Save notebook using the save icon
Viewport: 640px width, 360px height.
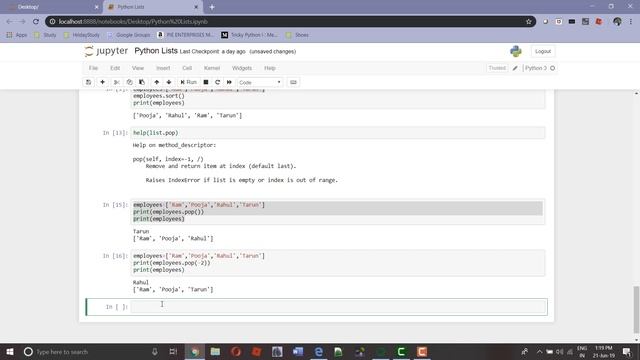click(x=88, y=82)
